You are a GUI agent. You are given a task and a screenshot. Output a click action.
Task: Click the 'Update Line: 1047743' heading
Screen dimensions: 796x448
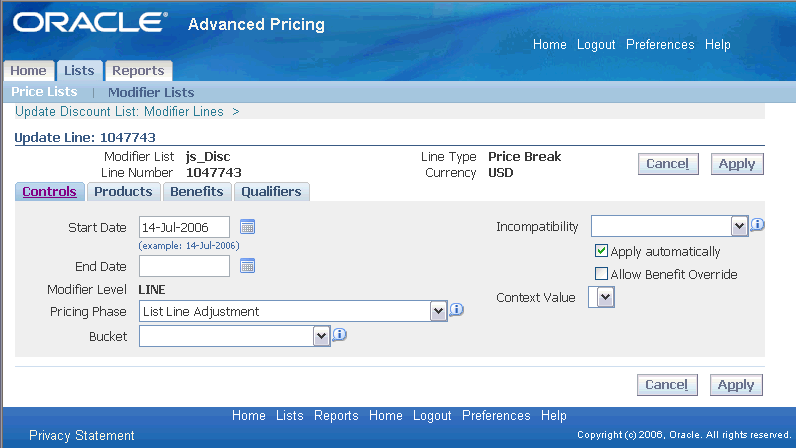point(85,137)
